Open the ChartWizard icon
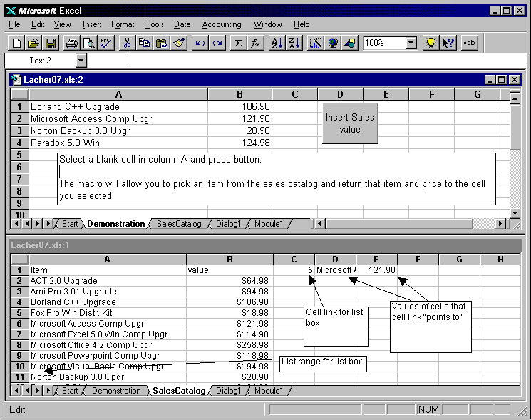 tap(315, 43)
